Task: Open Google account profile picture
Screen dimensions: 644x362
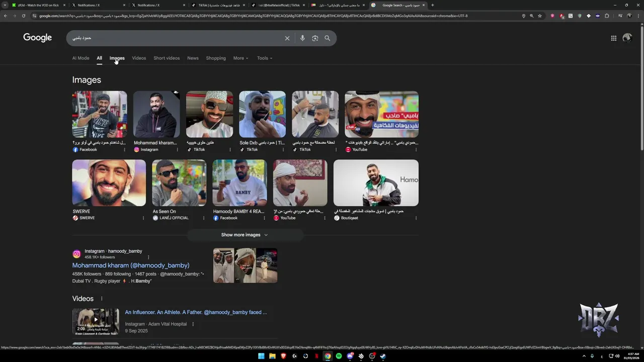Action: tap(627, 38)
